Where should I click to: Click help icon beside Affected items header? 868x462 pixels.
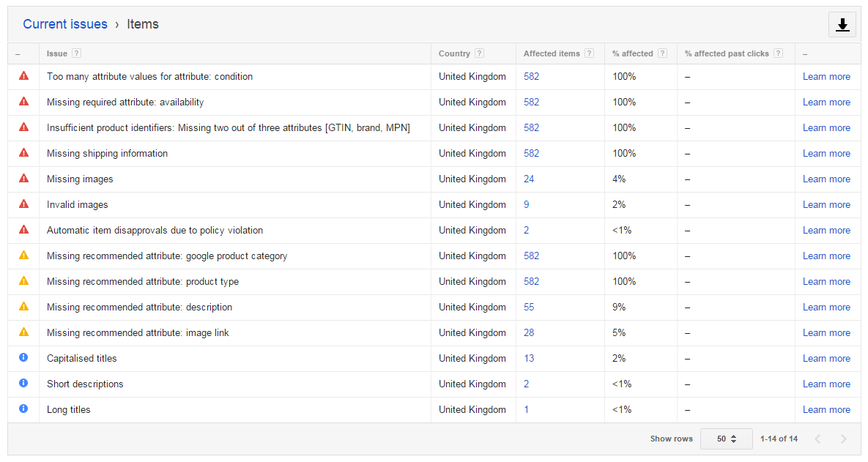coord(590,53)
